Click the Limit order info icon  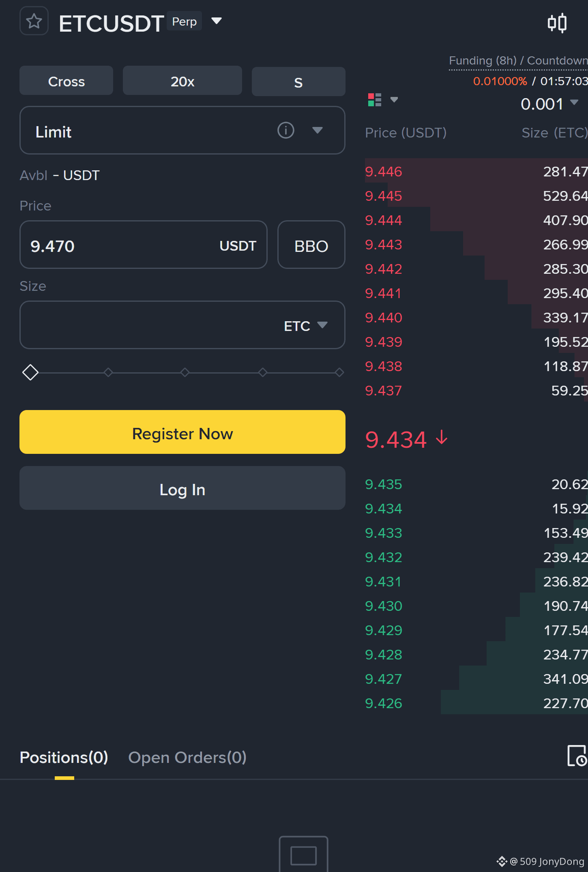click(286, 131)
